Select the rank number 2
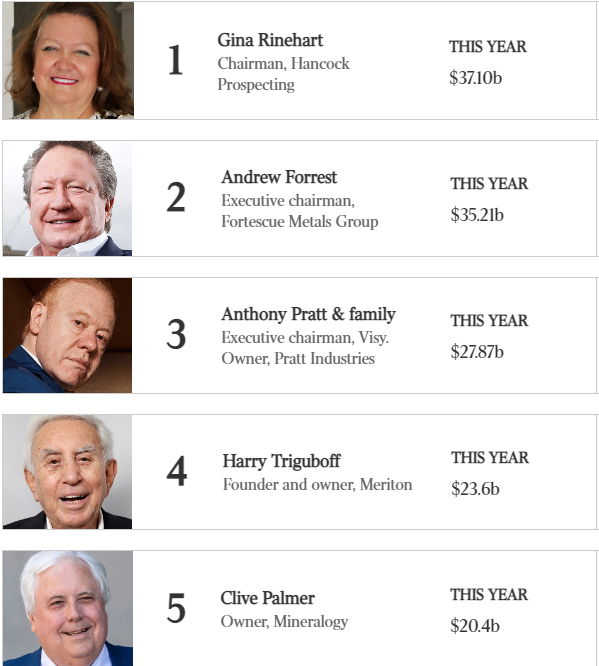The width and height of the screenshot is (599, 666). point(176,197)
